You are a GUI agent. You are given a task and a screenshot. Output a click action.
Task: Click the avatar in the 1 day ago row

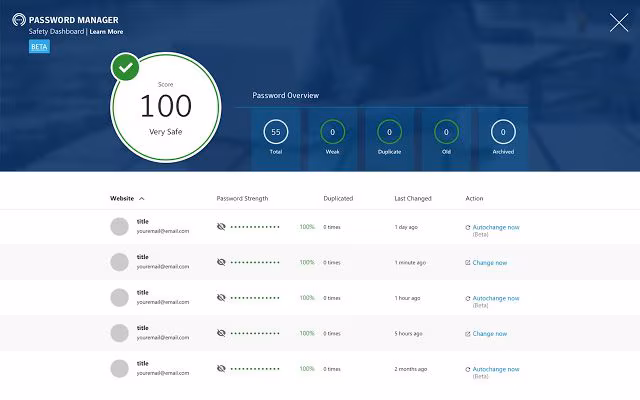coord(120,227)
